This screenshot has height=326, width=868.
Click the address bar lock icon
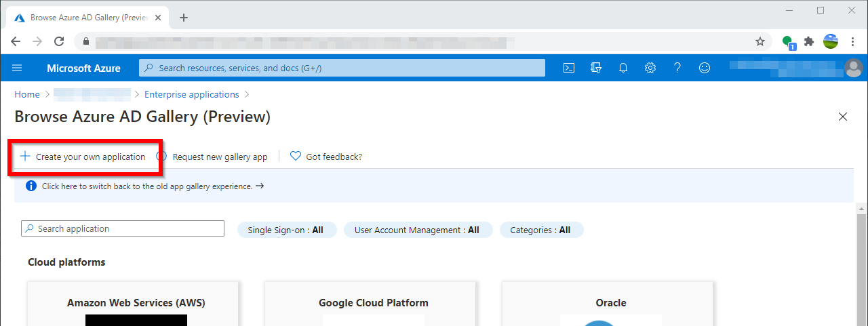pyautogui.click(x=86, y=41)
